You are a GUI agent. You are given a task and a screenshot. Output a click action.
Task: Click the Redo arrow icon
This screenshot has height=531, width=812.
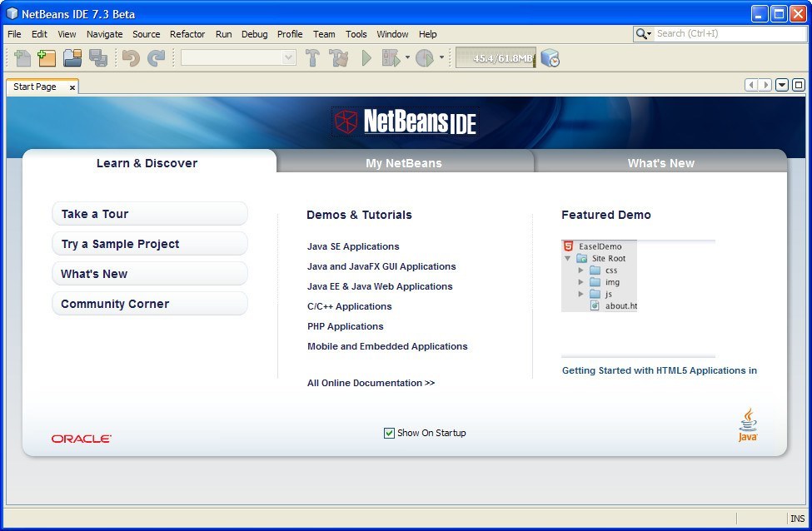click(x=156, y=58)
